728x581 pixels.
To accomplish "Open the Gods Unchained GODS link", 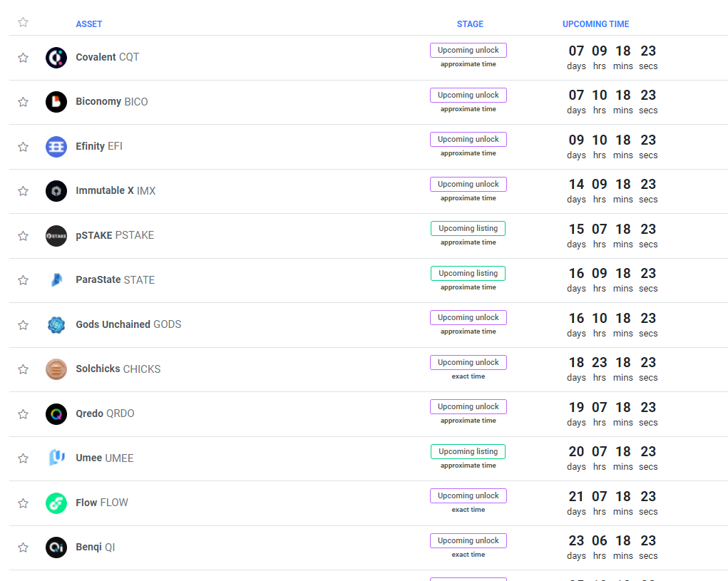I will point(128,324).
